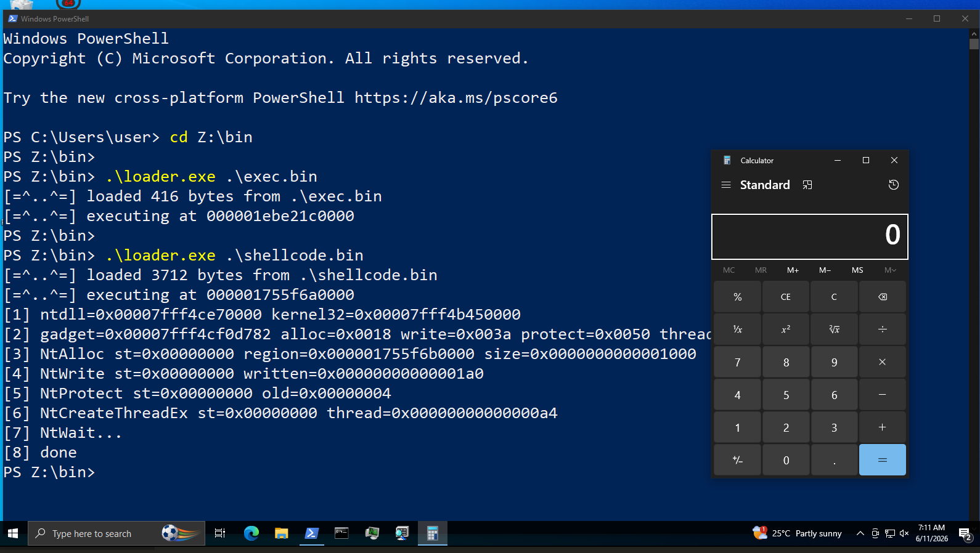
Task: Open the taskbar clock 7:11 AM
Action: 931,533
